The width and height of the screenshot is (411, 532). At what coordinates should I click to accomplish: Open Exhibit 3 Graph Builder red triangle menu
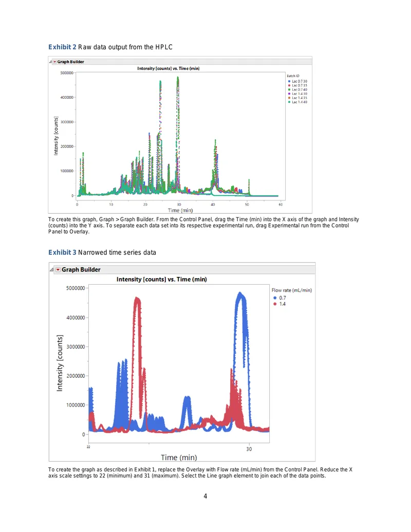coord(58,270)
